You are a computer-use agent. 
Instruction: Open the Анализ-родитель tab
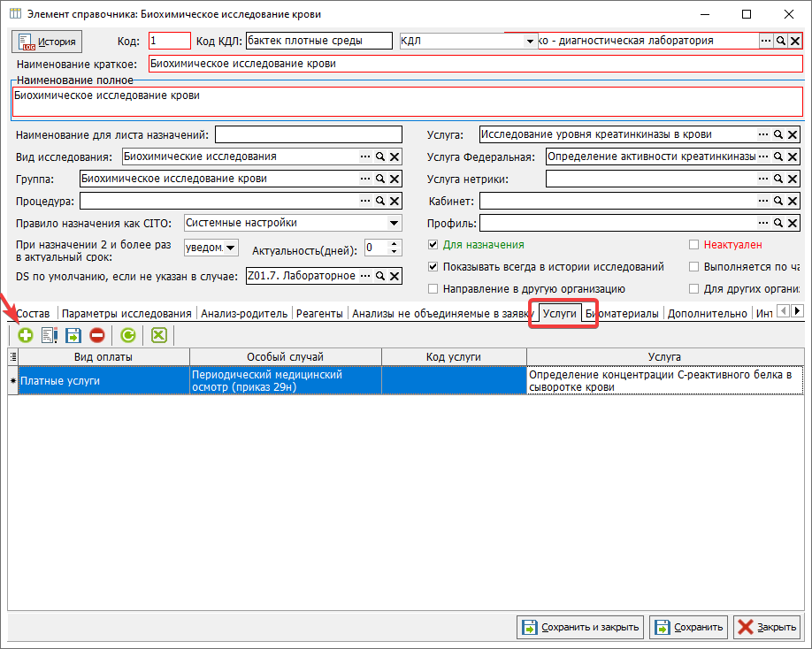coord(244,314)
